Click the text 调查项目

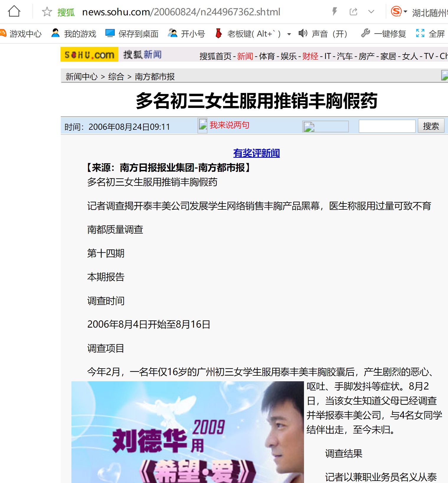point(106,348)
